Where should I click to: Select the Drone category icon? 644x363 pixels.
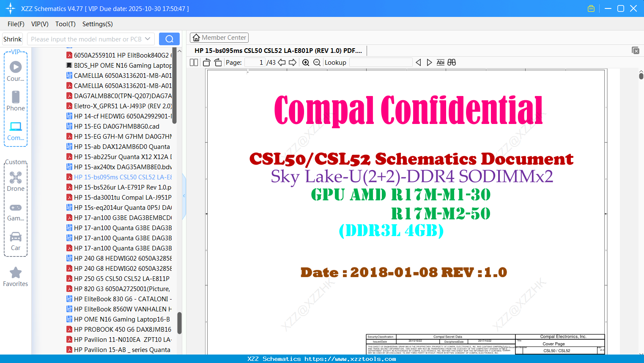click(16, 181)
